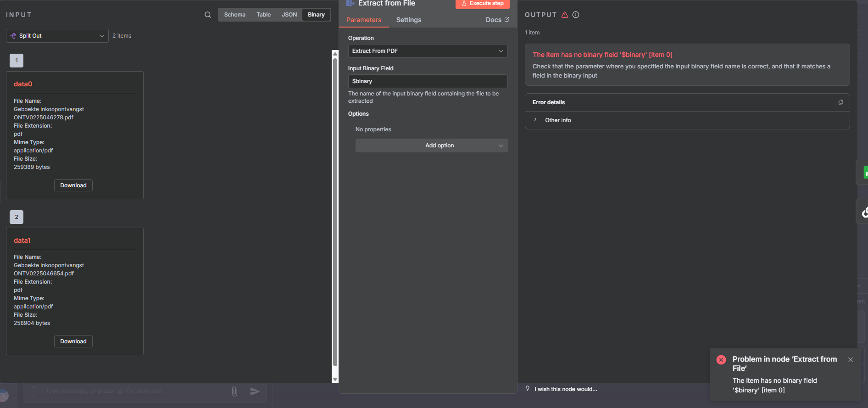Switch input view to JSON
Image resolution: width=868 pixels, height=408 pixels.
pyautogui.click(x=289, y=15)
